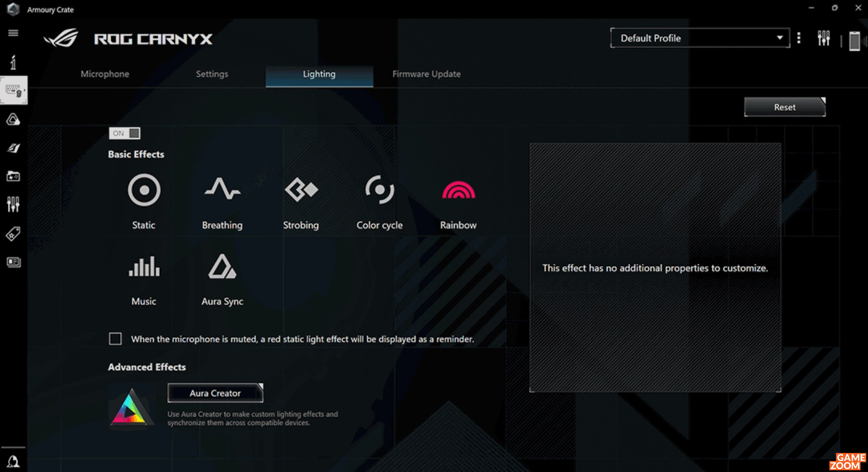
Task: Expand the Default Profile dropdown
Action: [x=700, y=38]
